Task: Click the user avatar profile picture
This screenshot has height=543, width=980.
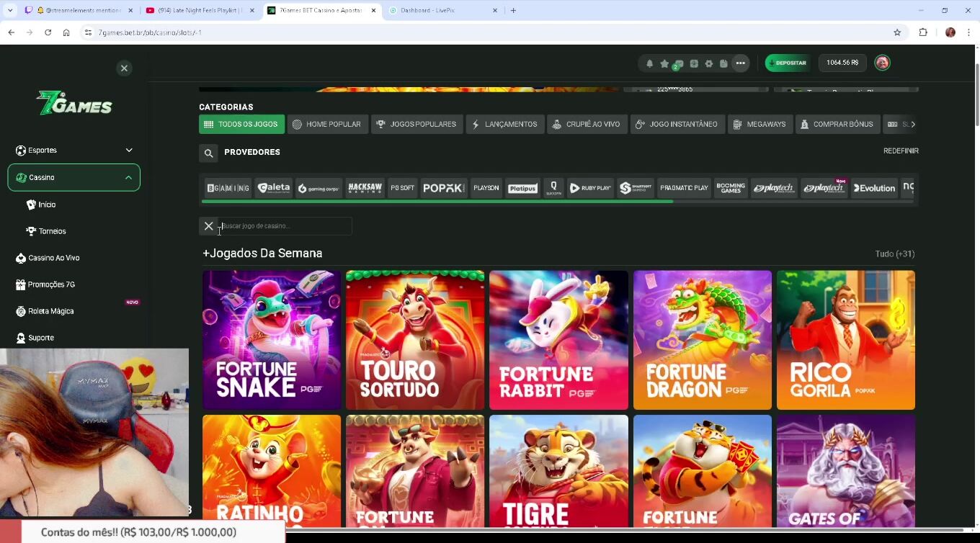Action: [882, 63]
